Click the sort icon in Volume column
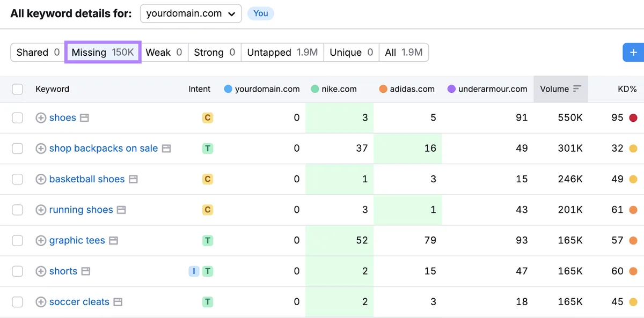The image size is (644, 318). click(x=577, y=89)
